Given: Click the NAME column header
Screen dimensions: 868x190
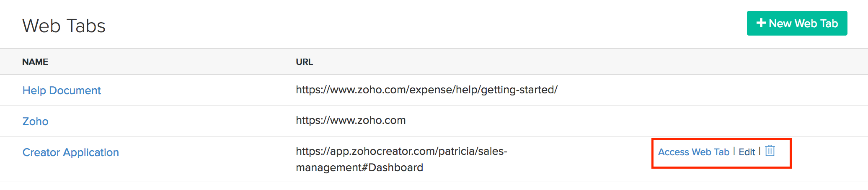Looking at the screenshot, I should coord(35,62).
